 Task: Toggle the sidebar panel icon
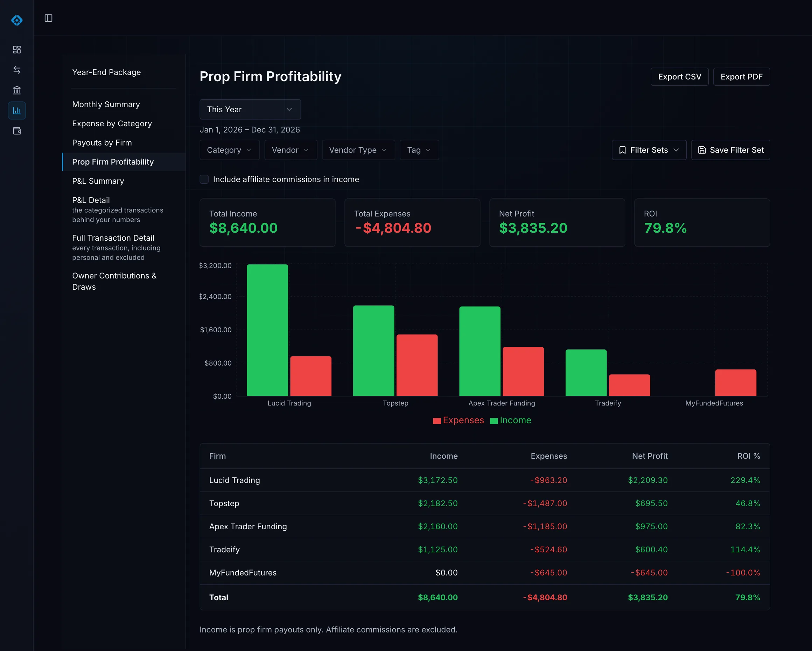tap(49, 18)
